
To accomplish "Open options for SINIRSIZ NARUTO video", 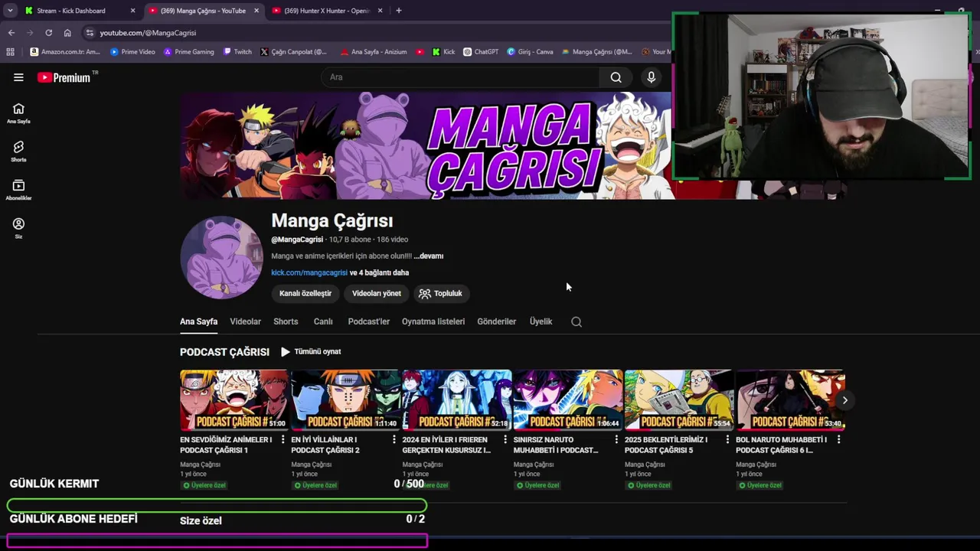I will pyautogui.click(x=616, y=440).
